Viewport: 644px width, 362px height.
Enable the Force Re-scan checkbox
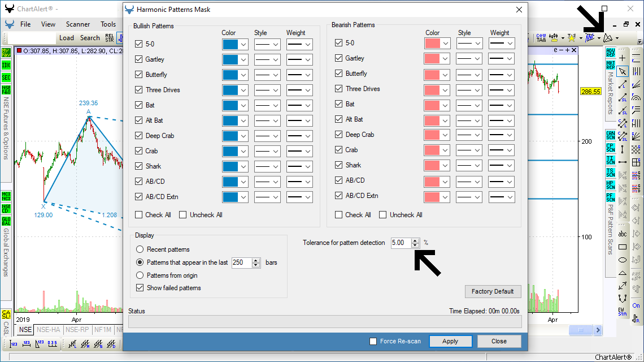pos(373,342)
